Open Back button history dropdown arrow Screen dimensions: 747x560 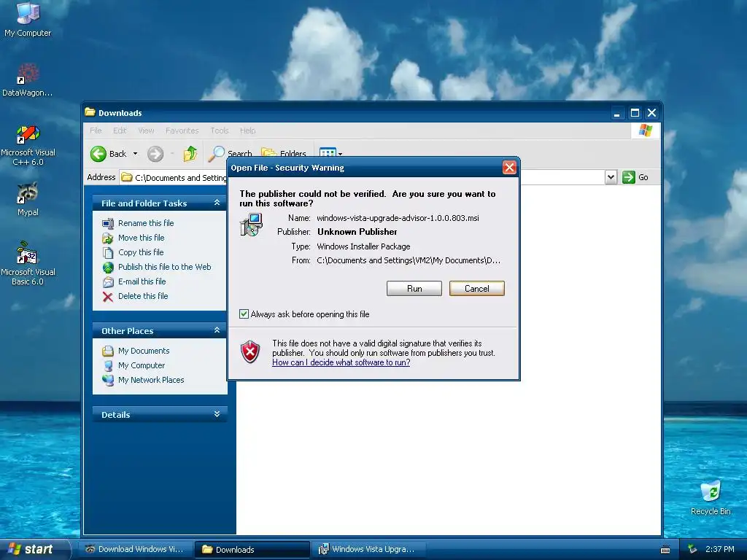pos(135,154)
